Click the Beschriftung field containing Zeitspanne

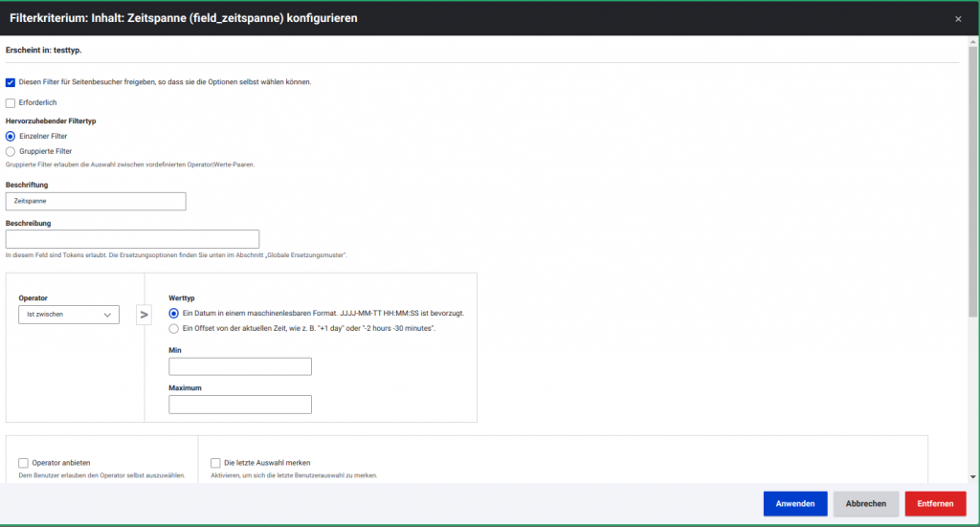96,202
